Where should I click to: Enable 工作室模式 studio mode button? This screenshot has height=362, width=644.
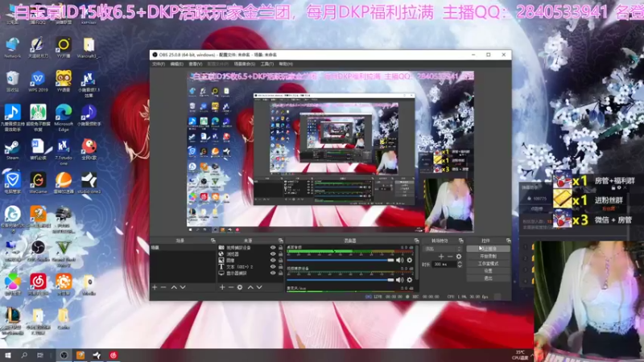[x=488, y=264]
